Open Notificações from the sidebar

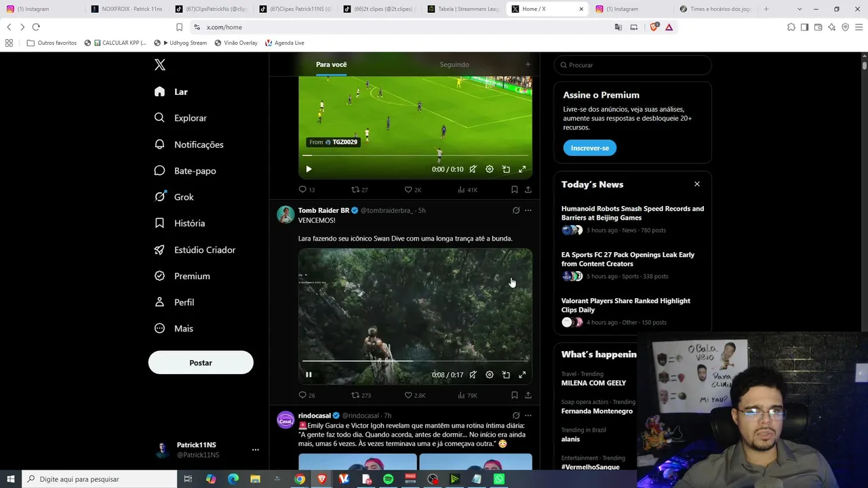pos(189,144)
